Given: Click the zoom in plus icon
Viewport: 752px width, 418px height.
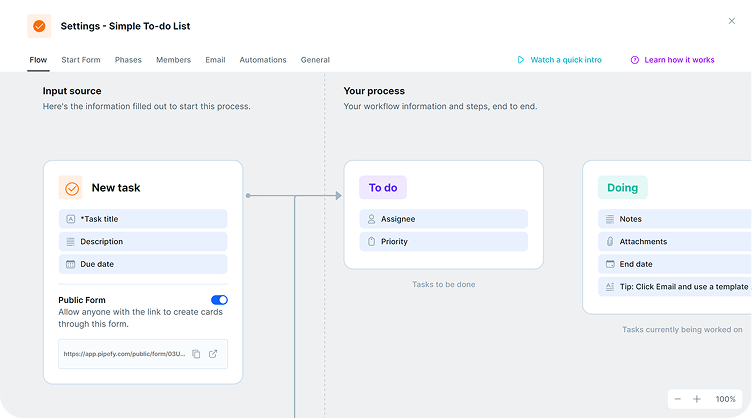Looking at the screenshot, I should [x=697, y=399].
